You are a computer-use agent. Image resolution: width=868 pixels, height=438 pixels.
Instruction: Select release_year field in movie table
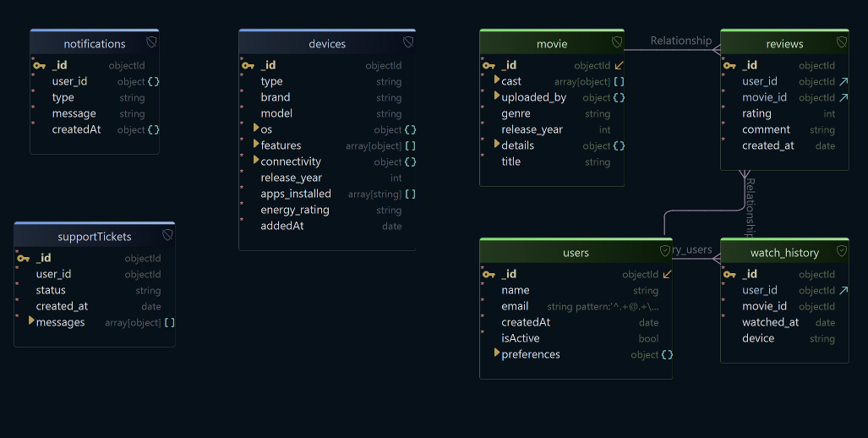pyautogui.click(x=552, y=129)
